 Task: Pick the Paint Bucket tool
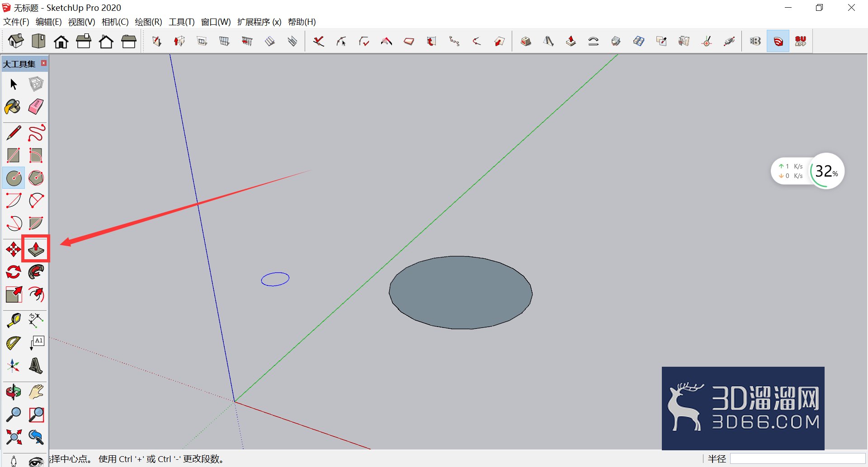(x=13, y=107)
